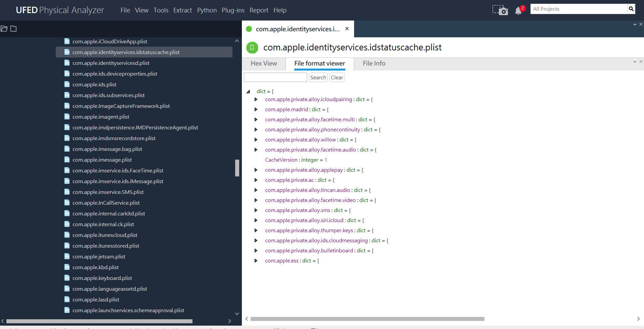The height and width of the screenshot is (329, 644).
Task: Click the file icon for com.apple.kbd.plist
Action: tap(67, 267)
